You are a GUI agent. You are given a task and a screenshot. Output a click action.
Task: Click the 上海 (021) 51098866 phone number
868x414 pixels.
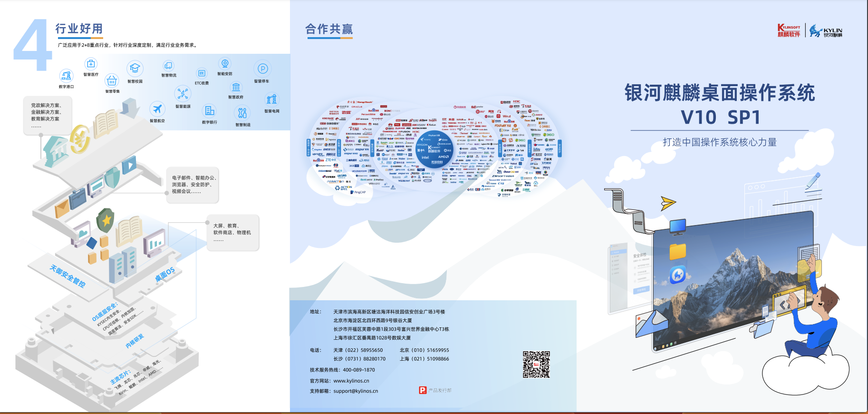pyautogui.click(x=424, y=359)
